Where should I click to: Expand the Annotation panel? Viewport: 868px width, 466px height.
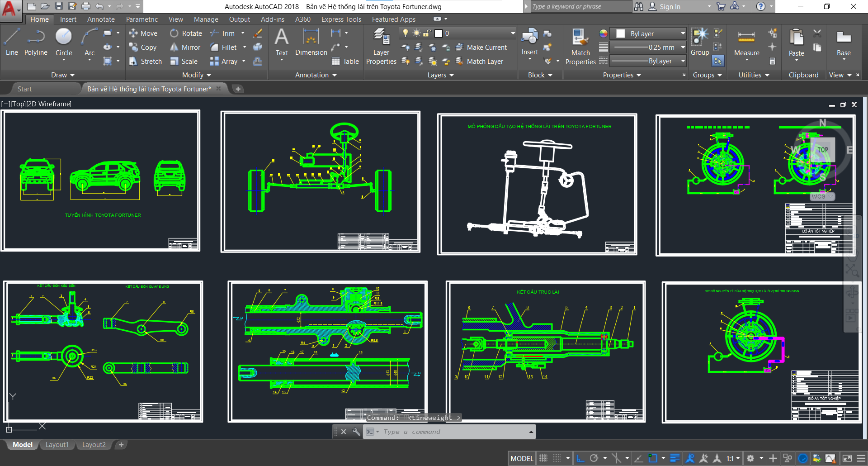click(316, 75)
